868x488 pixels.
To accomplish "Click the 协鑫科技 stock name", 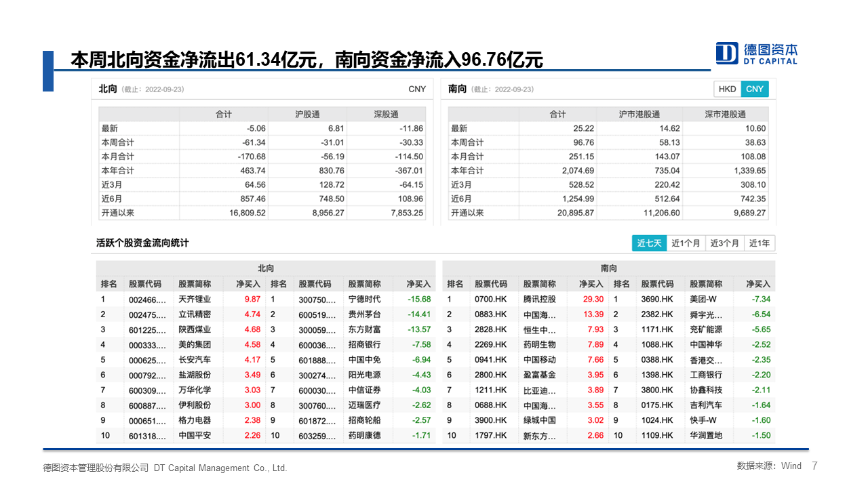I will pos(707,390).
